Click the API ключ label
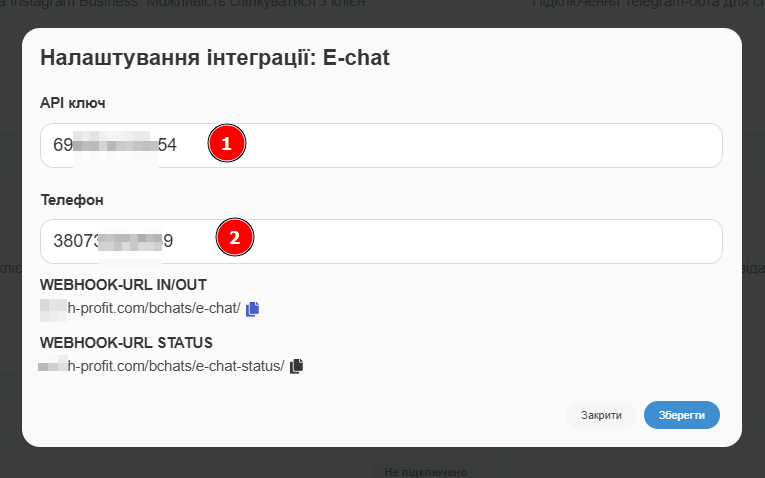This screenshot has height=478, width=765. pyautogui.click(x=72, y=103)
